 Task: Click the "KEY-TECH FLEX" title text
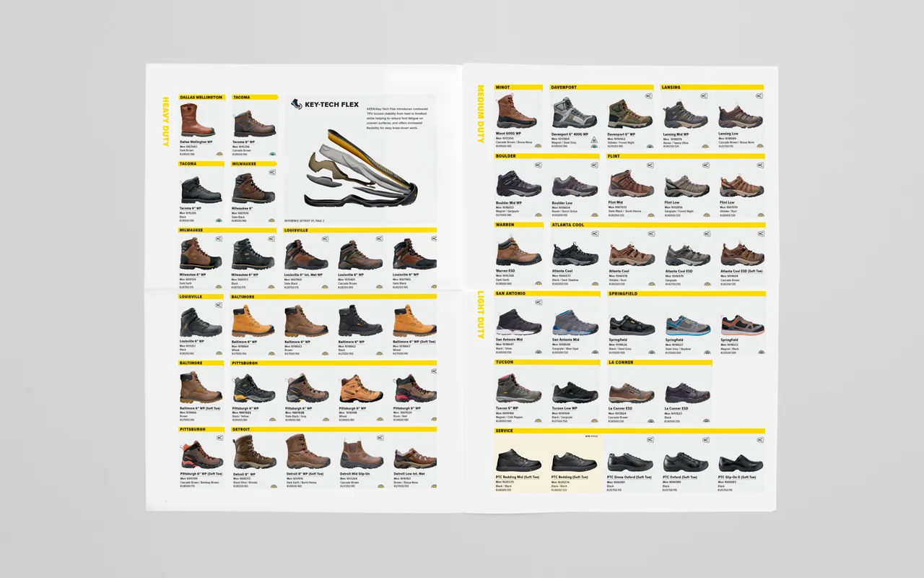[x=331, y=105]
